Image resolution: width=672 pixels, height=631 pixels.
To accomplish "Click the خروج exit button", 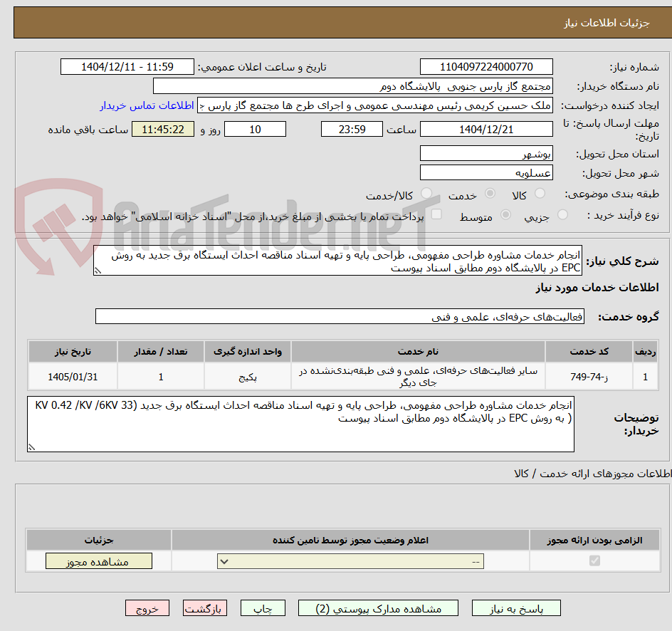I will pos(147,608).
